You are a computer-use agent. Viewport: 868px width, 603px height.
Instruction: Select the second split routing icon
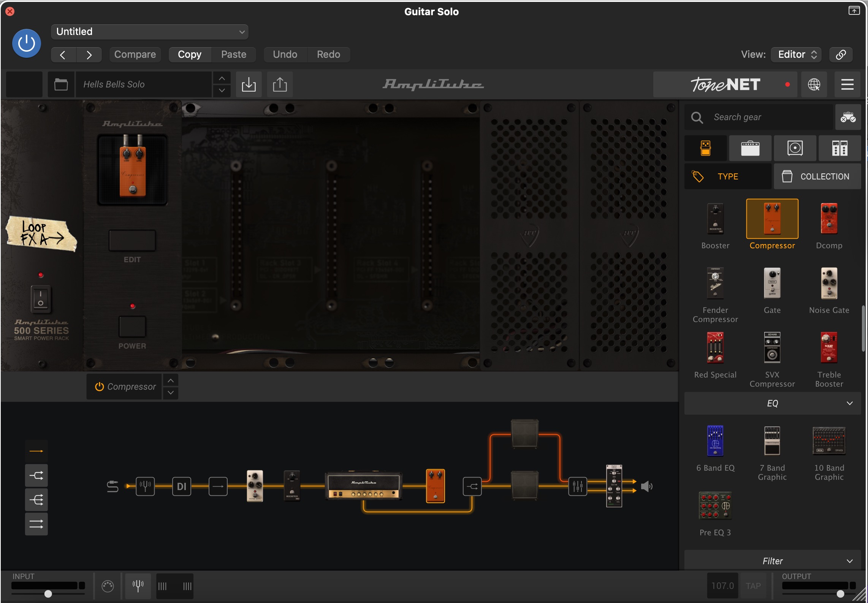tap(36, 475)
